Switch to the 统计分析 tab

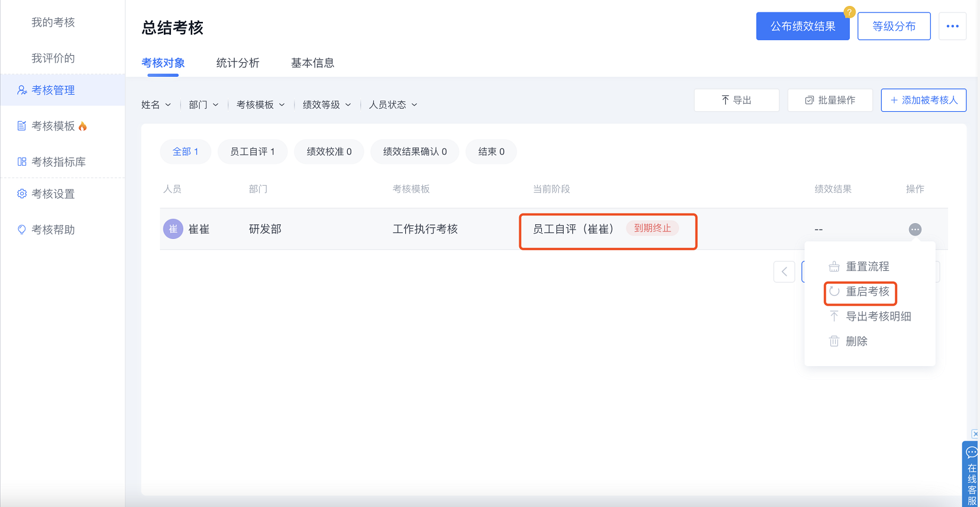click(238, 63)
